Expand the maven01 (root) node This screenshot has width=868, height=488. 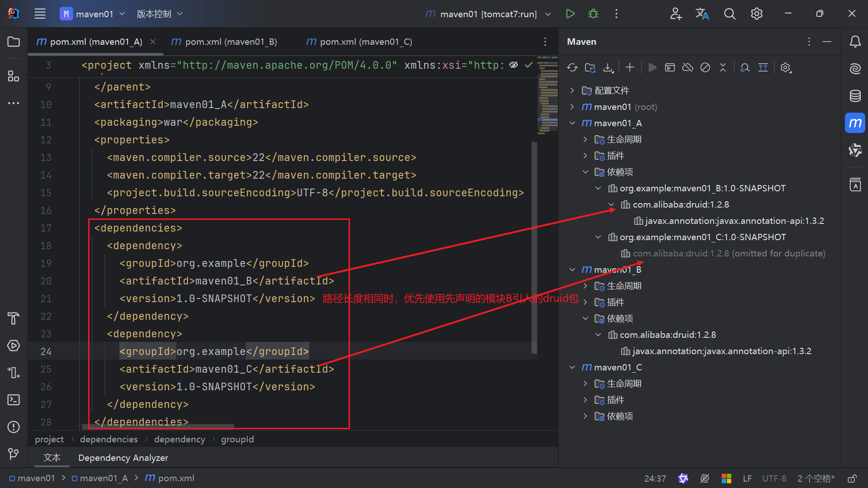[x=572, y=107]
